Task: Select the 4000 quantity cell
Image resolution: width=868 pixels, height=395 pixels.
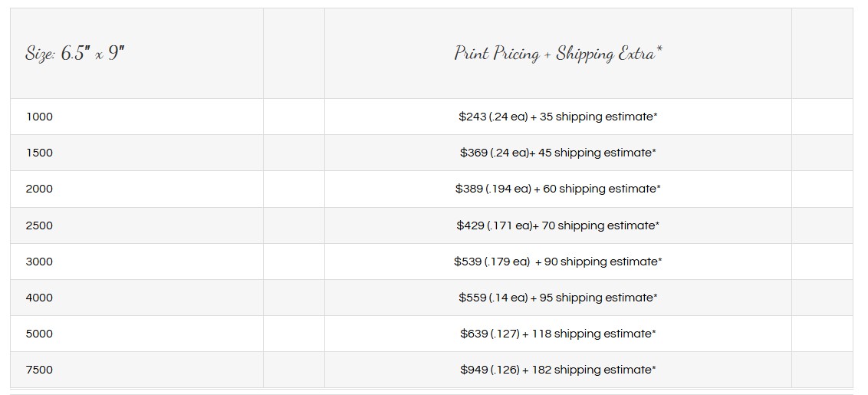Action: [x=40, y=298]
